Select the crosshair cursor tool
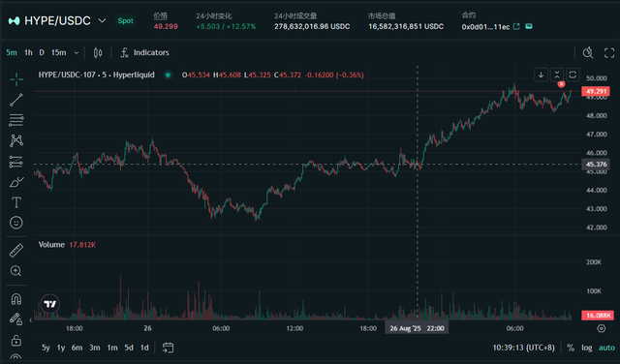This screenshot has width=620, height=364. pyautogui.click(x=16, y=79)
